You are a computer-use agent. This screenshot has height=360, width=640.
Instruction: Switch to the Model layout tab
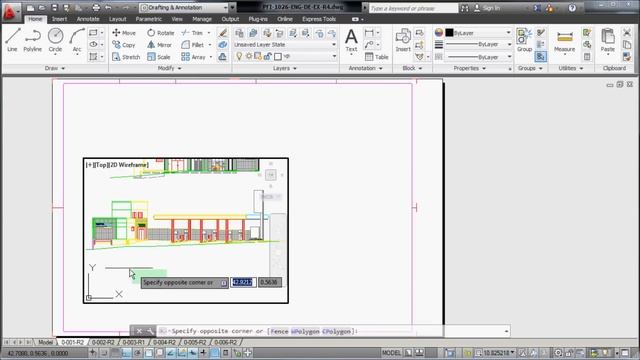tap(45, 342)
